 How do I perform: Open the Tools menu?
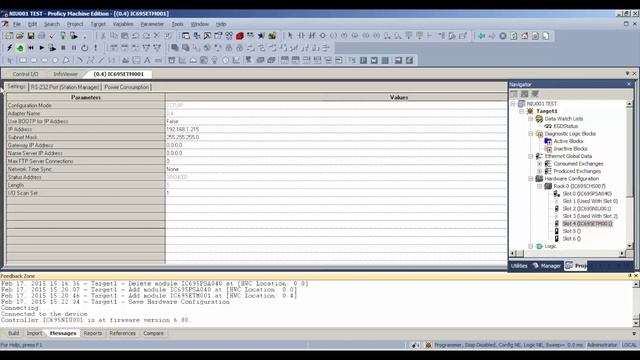tap(177, 24)
